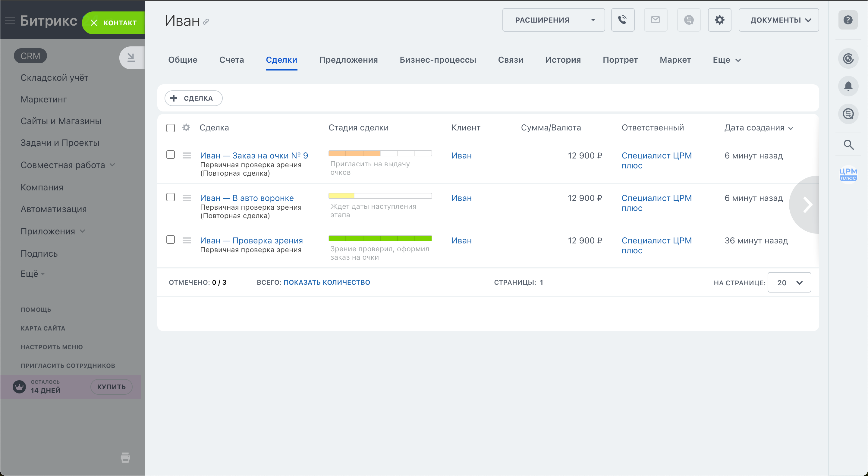Click the bell notifications icon
The image size is (868, 476).
pos(848,86)
